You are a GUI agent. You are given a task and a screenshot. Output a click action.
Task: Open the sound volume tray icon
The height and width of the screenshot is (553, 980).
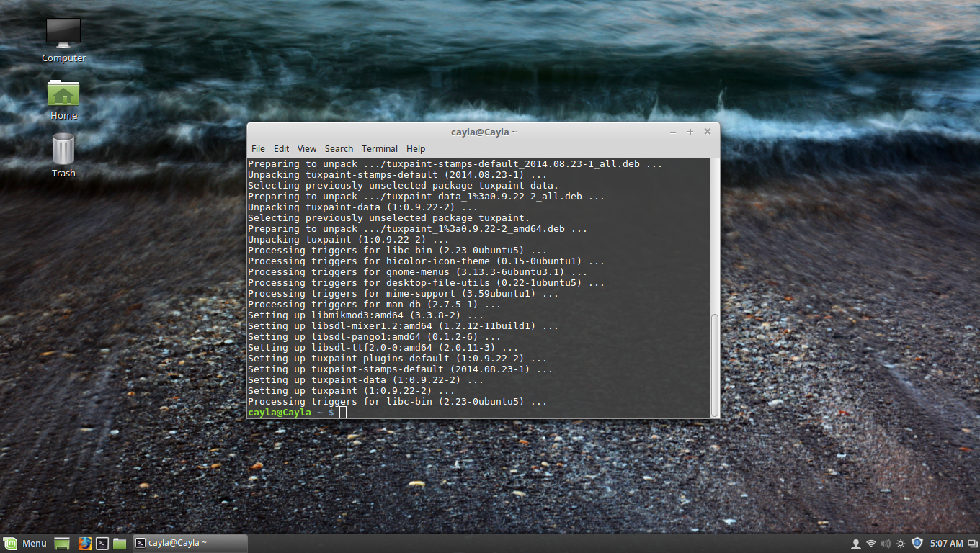[886, 544]
